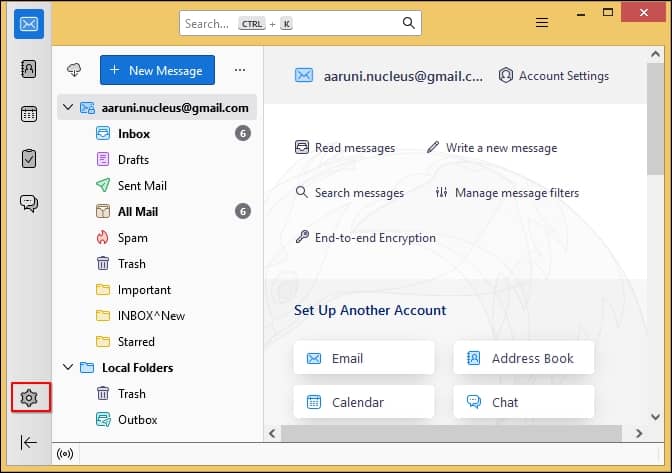
Task: Open the folder pane options ellipsis menu
Action: 239,70
